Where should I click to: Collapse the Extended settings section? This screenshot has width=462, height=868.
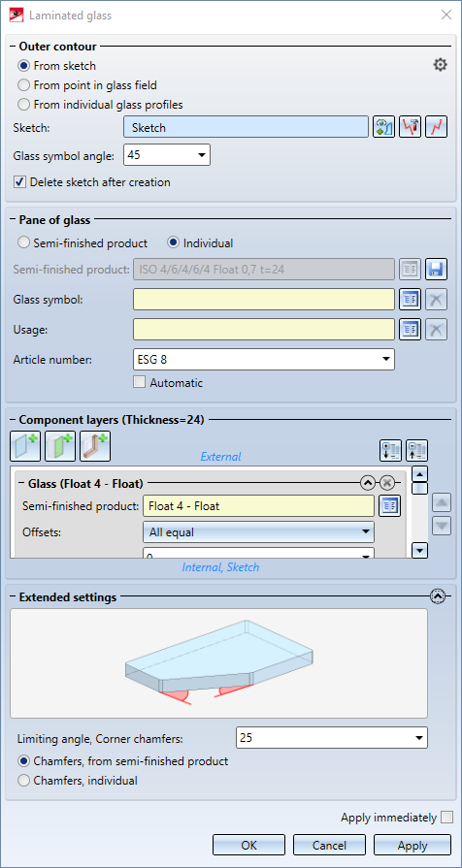point(438,596)
